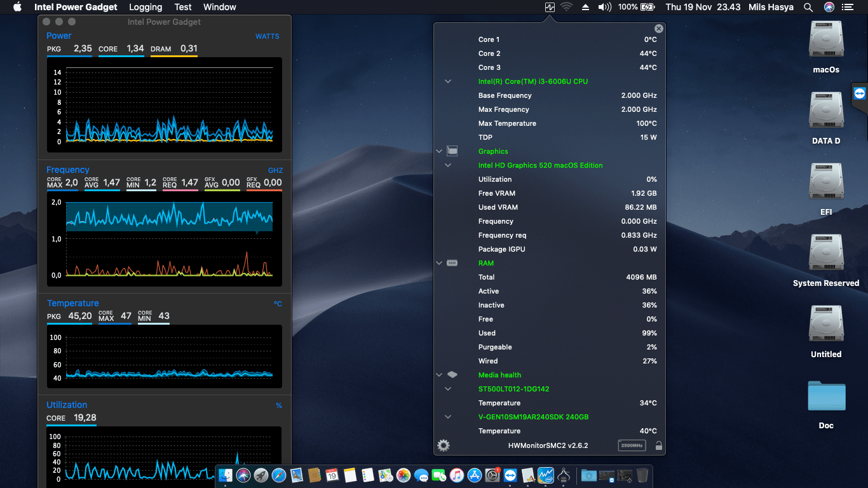Collapse the RAM section in HWMonitor

point(439,263)
